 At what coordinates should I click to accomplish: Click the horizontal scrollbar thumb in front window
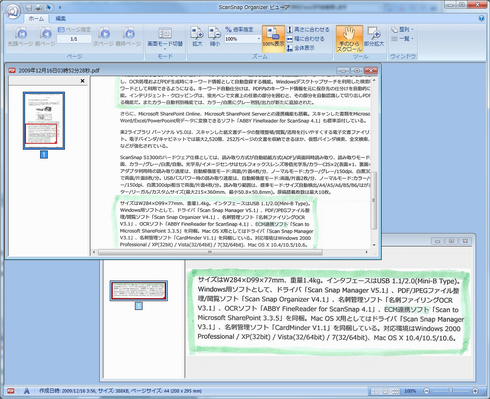210,252
